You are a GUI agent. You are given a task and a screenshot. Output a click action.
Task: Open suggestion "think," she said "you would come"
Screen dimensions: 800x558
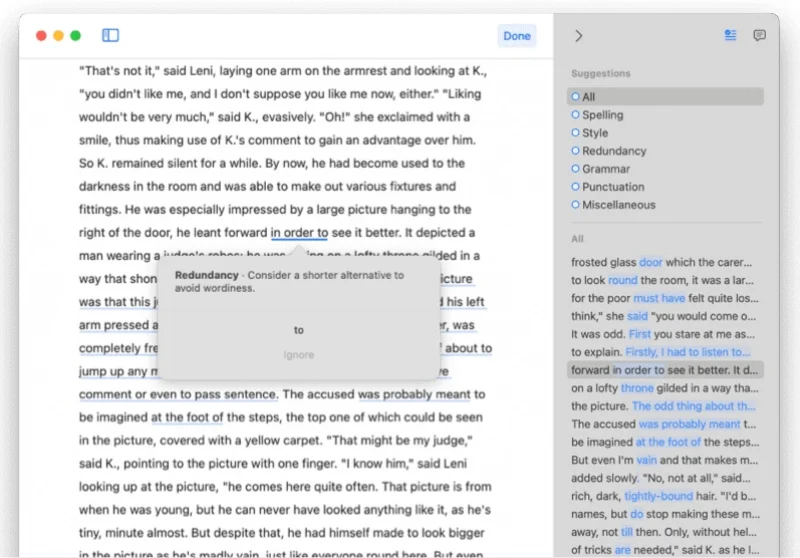pyautogui.click(x=665, y=316)
